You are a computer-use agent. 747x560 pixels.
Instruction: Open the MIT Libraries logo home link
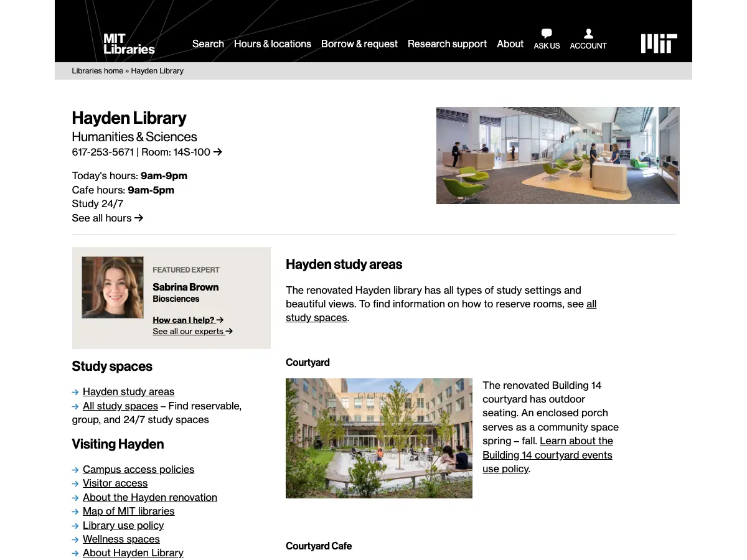click(x=129, y=44)
